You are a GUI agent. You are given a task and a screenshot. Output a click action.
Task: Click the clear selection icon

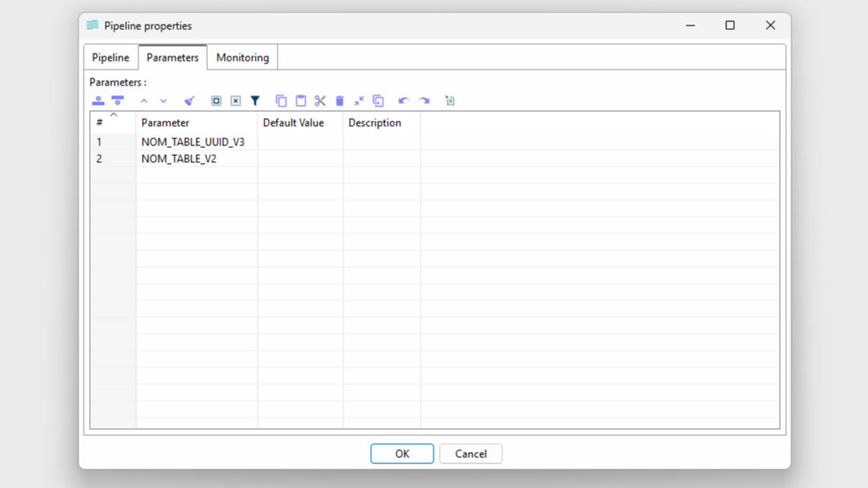[235, 101]
